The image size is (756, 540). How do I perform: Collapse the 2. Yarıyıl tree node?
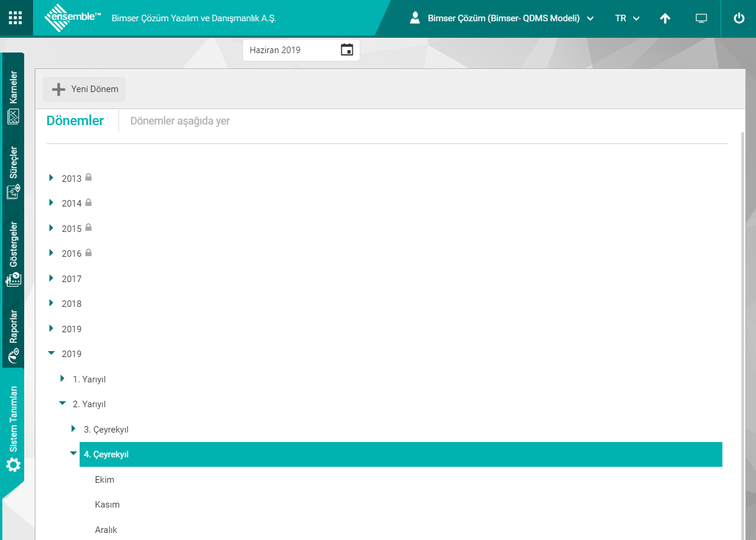coord(63,403)
